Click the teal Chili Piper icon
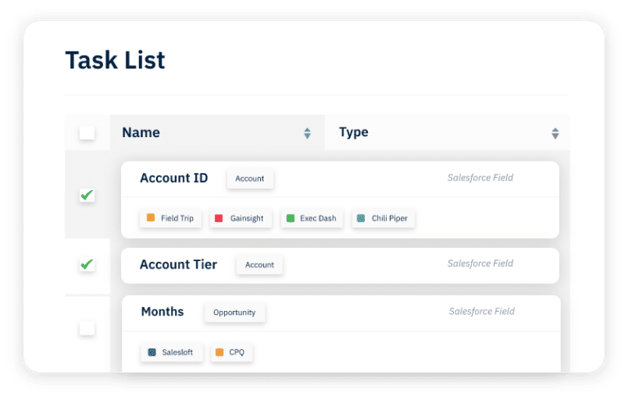The height and width of the screenshot is (399, 628). click(361, 218)
